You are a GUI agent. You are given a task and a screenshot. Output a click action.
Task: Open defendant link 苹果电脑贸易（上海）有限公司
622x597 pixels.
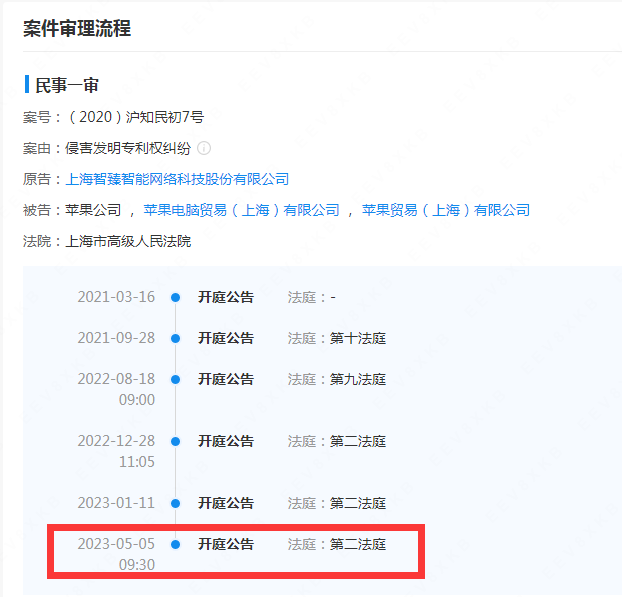click(x=242, y=210)
